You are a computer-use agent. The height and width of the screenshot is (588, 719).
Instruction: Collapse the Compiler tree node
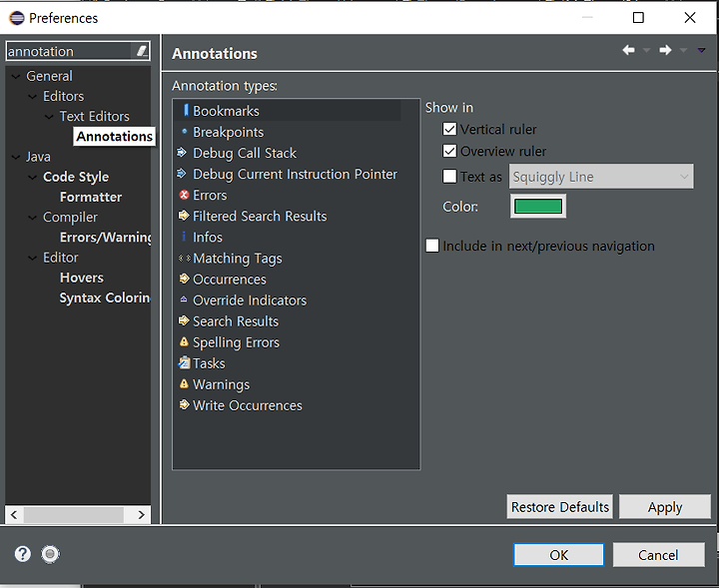click(x=33, y=218)
